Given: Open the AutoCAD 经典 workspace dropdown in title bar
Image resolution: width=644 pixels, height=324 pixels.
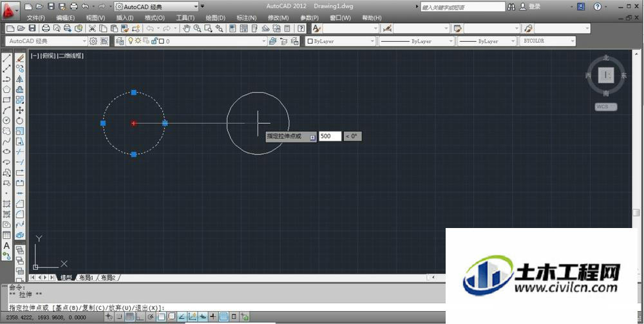Looking at the screenshot, I should click(156, 6).
